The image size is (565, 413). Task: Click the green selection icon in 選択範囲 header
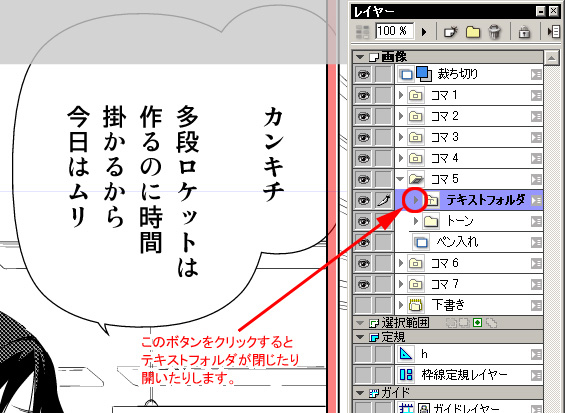coord(477,323)
